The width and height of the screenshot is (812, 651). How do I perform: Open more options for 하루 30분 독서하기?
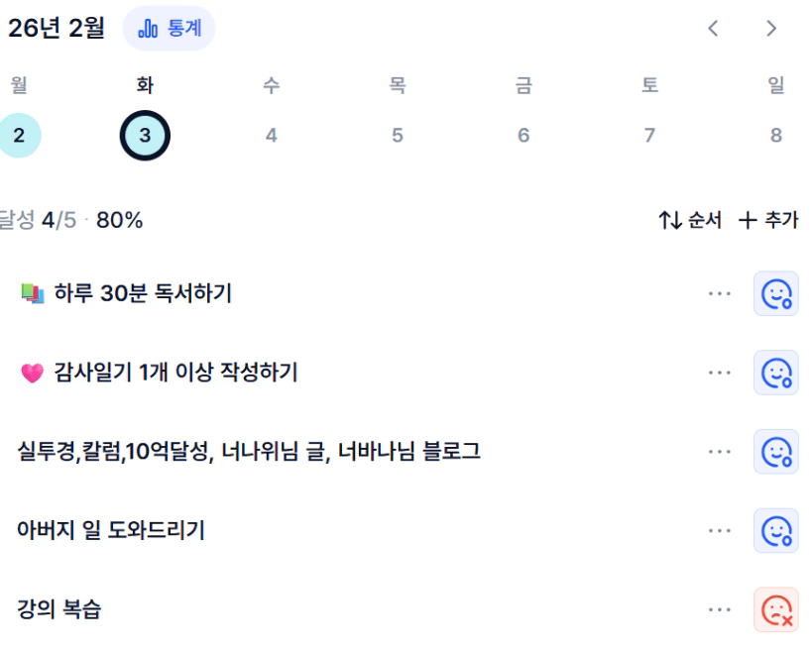tap(720, 293)
